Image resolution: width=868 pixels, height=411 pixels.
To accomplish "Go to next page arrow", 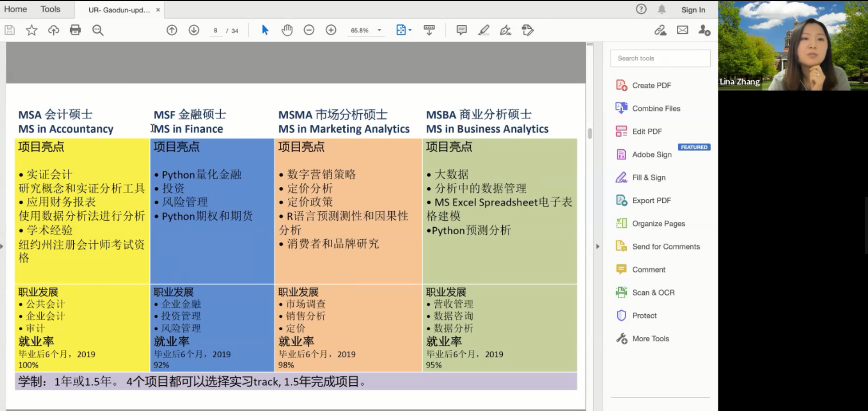I will coord(194,30).
